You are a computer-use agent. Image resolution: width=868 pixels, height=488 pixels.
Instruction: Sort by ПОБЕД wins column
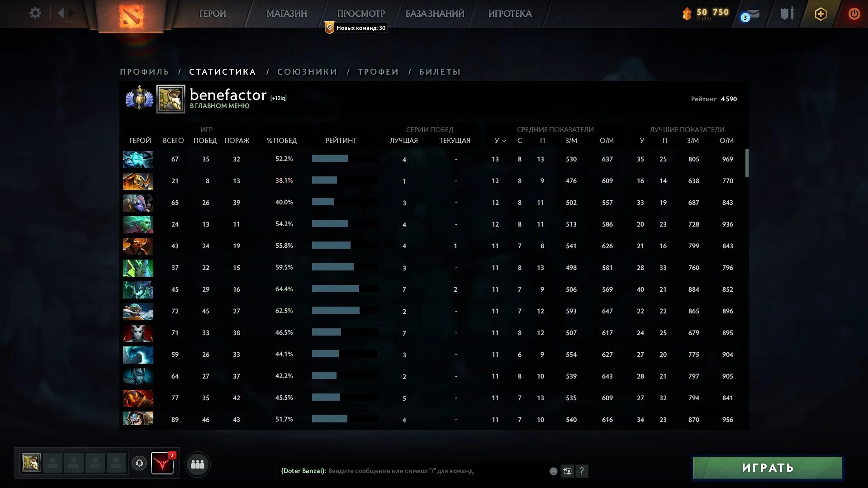pyautogui.click(x=205, y=141)
